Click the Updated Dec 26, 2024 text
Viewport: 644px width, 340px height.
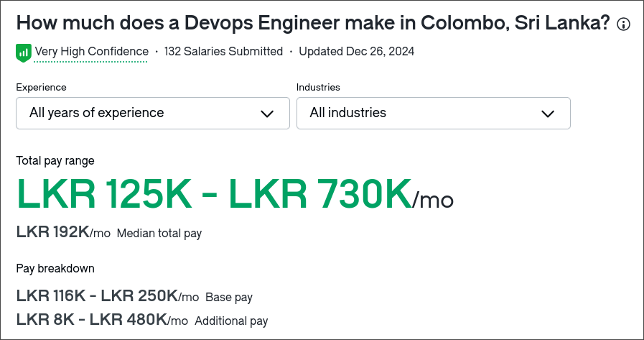(x=357, y=51)
